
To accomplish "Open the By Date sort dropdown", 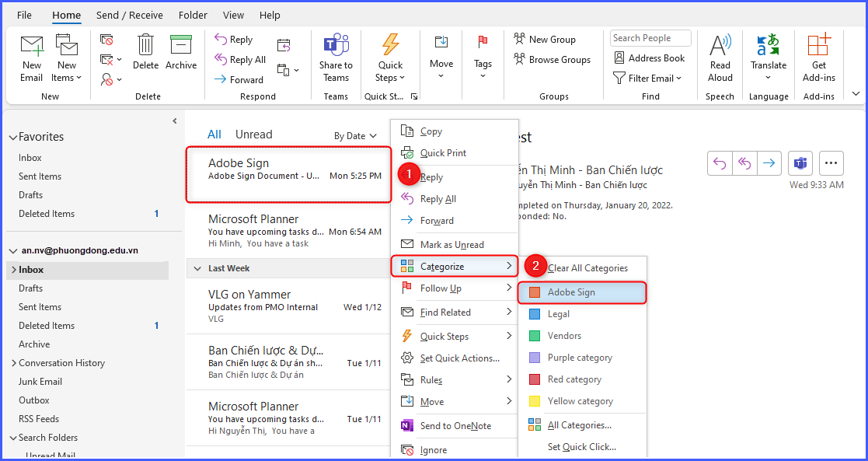I will click(355, 136).
